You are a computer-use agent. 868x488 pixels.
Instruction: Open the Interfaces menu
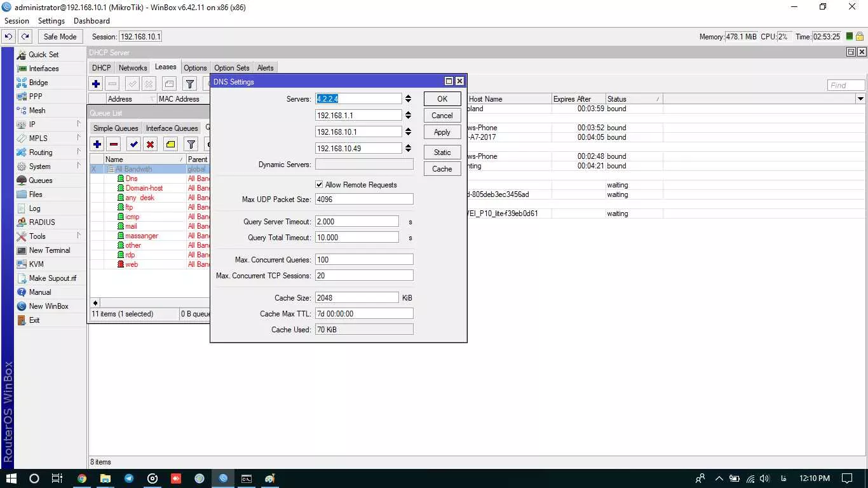click(x=43, y=69)
